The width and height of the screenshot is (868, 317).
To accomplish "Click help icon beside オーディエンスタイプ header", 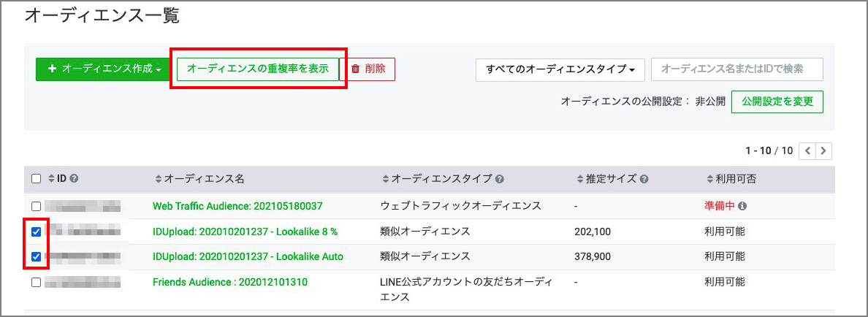I will 499,178.
